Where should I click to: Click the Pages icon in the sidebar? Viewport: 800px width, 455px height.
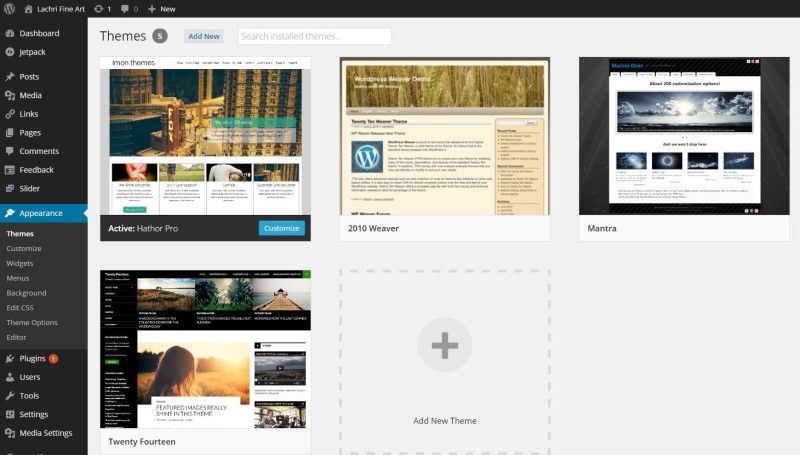point(10,133)
